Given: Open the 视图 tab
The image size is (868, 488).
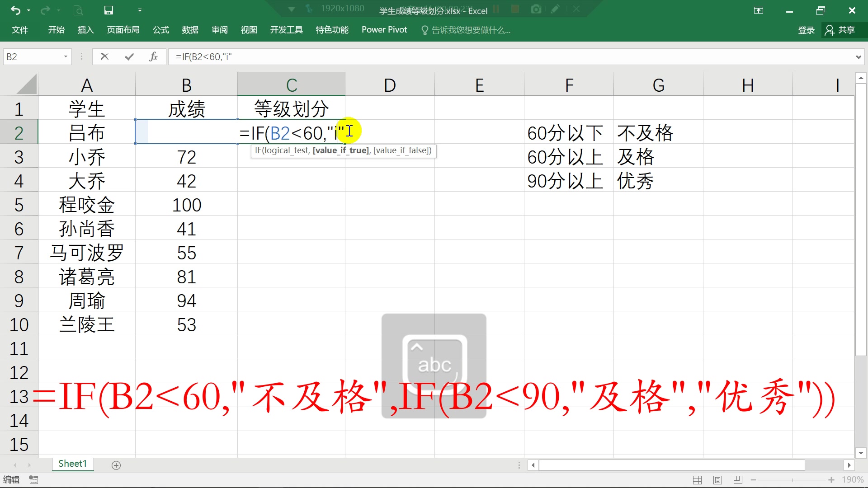Looking at the screenshot, I should (x=249, y=30).
